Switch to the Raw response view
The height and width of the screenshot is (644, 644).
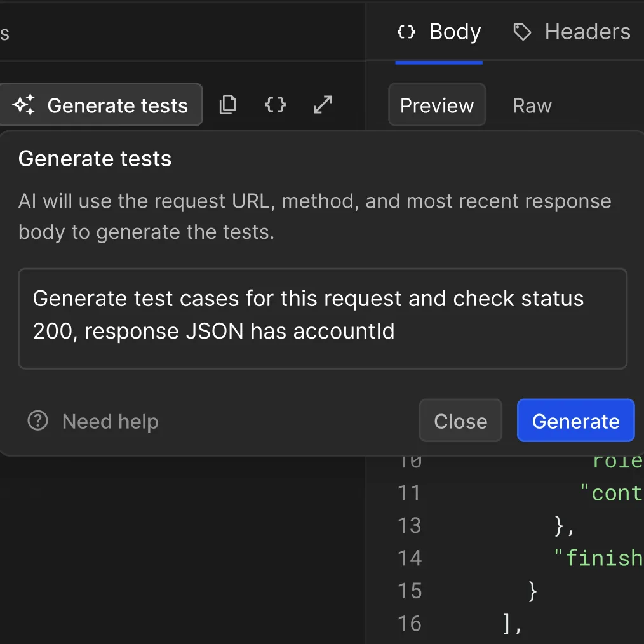pyautogui.click(x=532, y=105)
